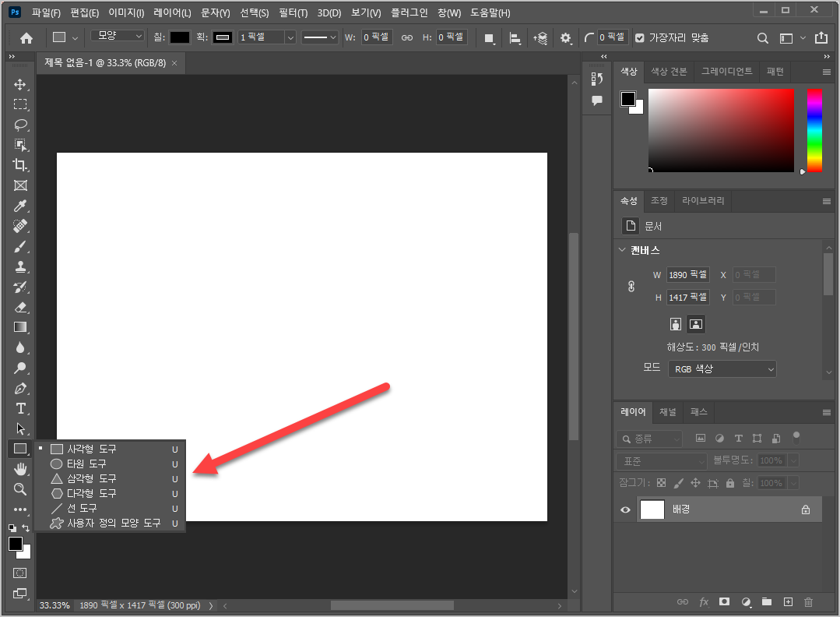
Task: Select the Move tool
Action: click(20, 85)
